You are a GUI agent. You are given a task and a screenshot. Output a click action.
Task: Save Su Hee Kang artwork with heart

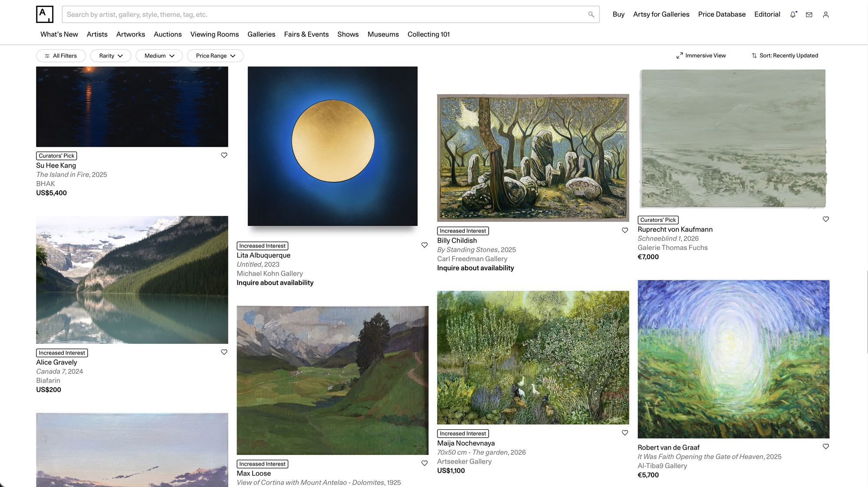224,155
